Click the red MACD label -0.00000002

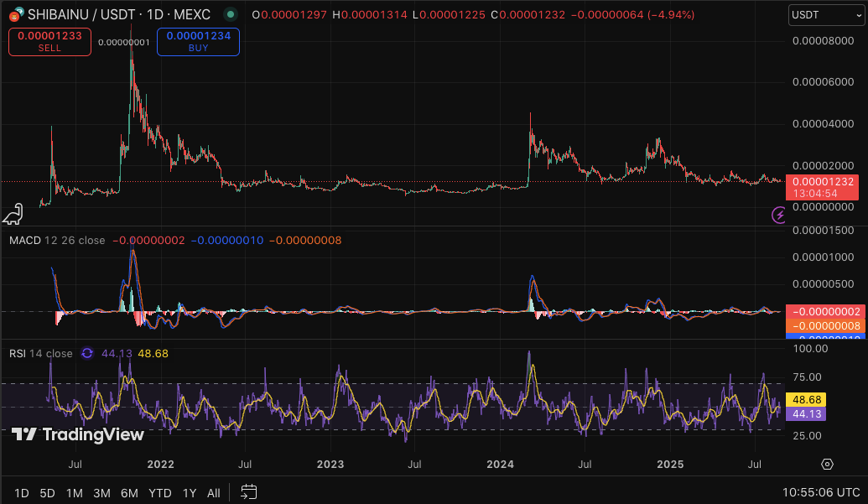825,311
